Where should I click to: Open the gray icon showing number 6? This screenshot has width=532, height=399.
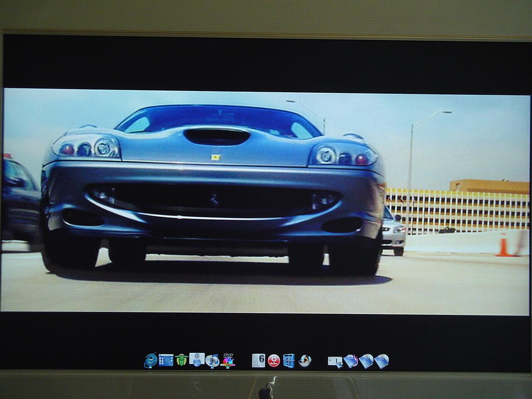[259, 360]
